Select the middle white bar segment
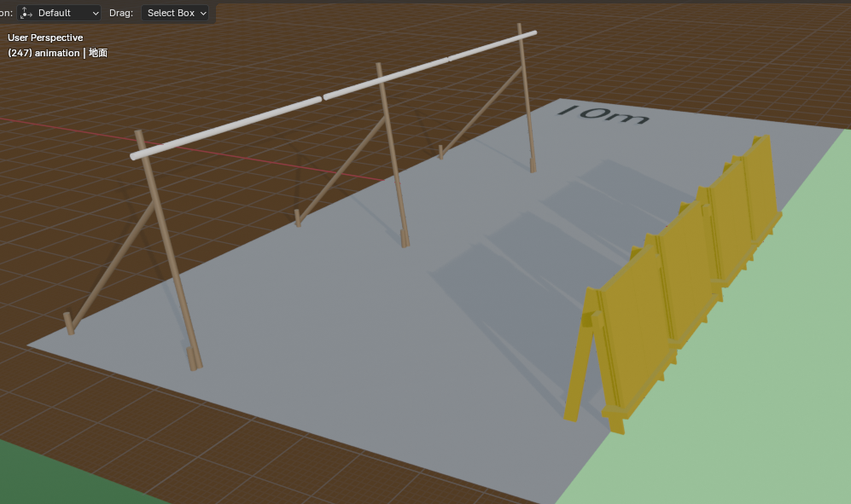This screenshot has width=851, height=504. (x=384, y=78)
